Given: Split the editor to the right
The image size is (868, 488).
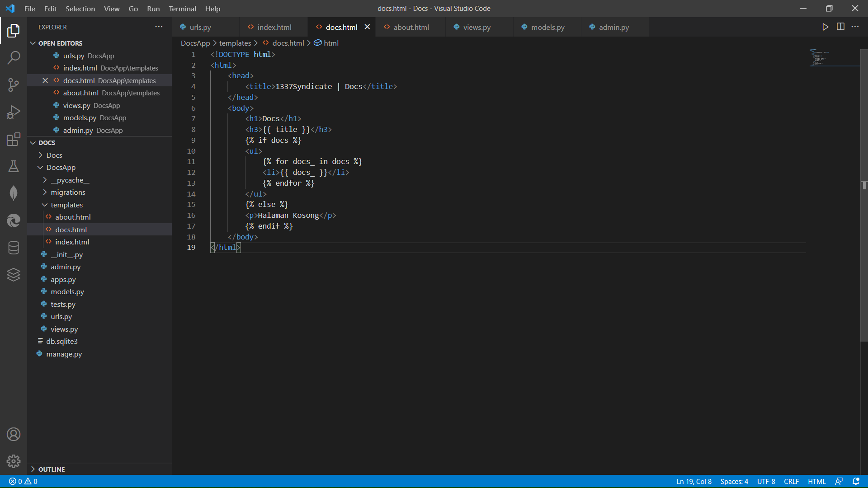Looking at the screenshot, I should click(840, 27).
